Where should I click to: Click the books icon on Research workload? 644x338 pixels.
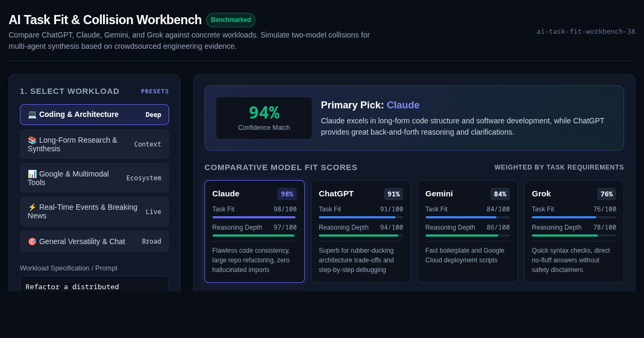32,140
